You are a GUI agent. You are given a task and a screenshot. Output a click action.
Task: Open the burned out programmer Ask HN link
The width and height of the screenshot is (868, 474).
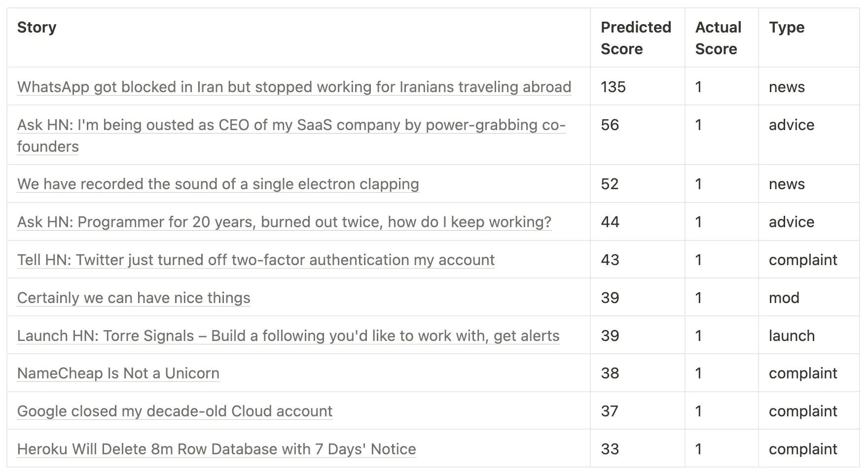coord(284,222)
